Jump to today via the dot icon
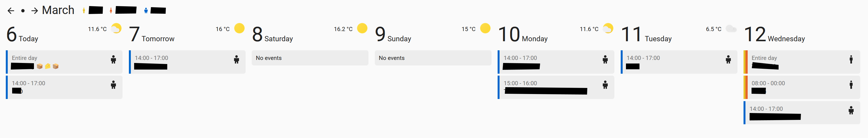This screenshot has width=868, height=138. point(23,11)
